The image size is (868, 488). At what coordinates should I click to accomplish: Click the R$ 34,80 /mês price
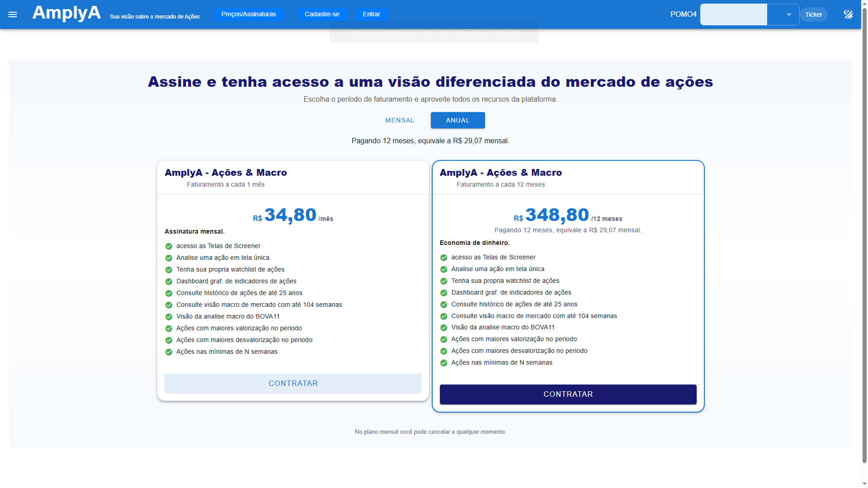(293, 215)
